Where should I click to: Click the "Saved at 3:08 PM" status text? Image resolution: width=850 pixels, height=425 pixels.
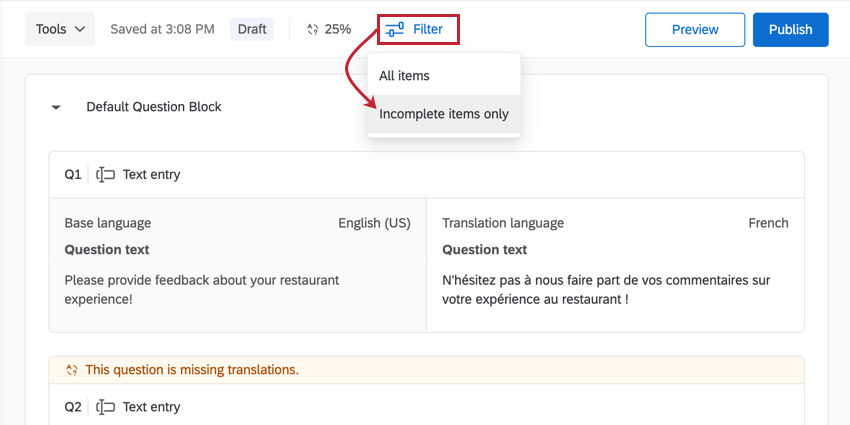[x=162, y=29]
